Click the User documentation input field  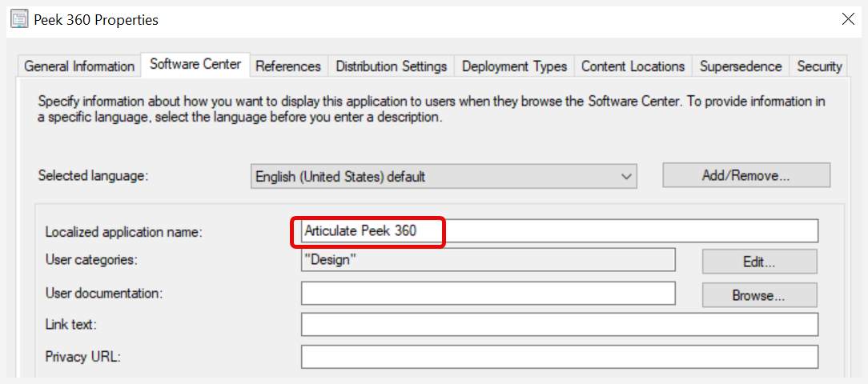[488, 294]
